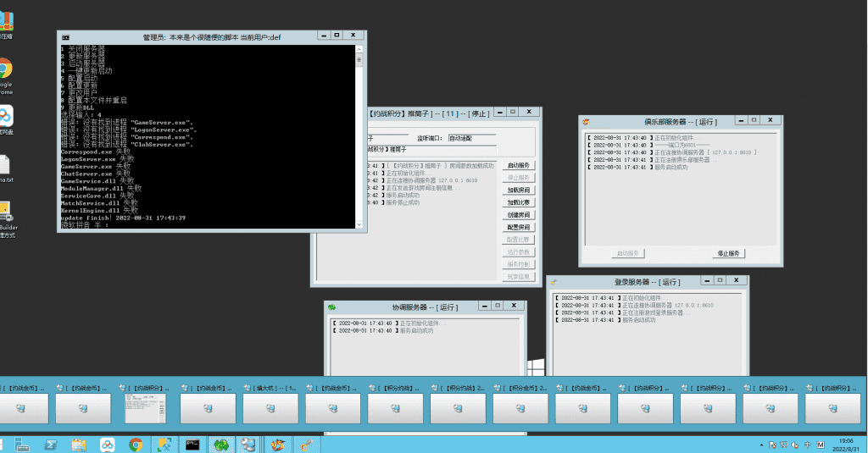Show hidden system tray icons
This screenshot has height=453, width=868.
(761, 445)
